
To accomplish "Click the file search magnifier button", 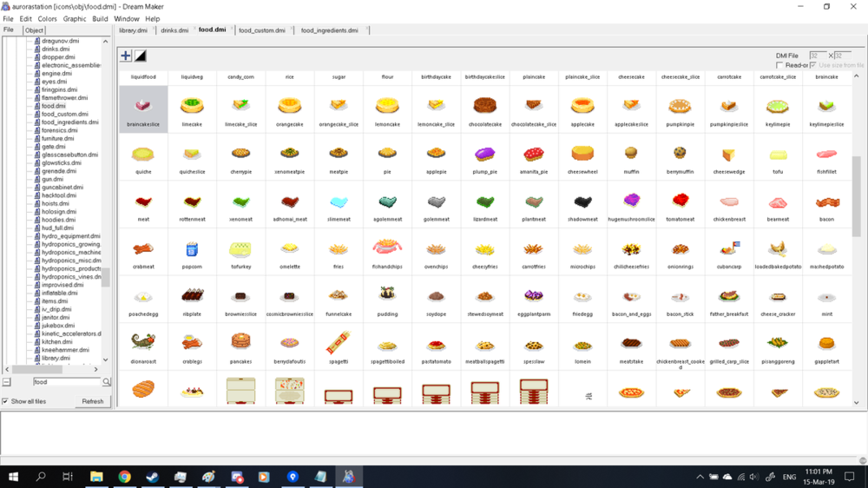I will click(x=106, y=382).
